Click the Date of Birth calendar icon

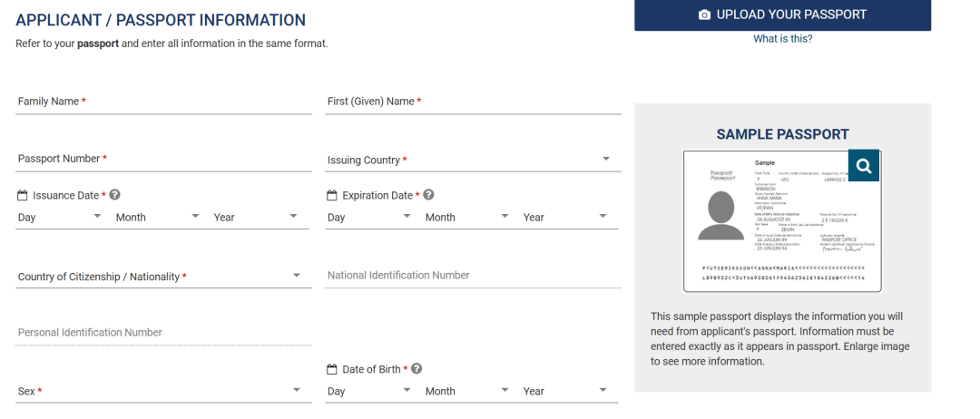(x=332, y=369)
